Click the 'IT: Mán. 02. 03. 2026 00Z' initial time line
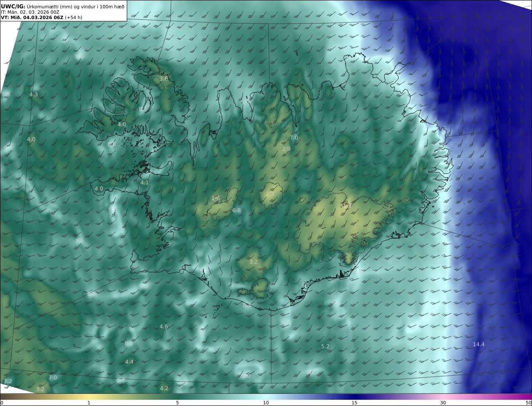532x406 pixels. (30, 12)
